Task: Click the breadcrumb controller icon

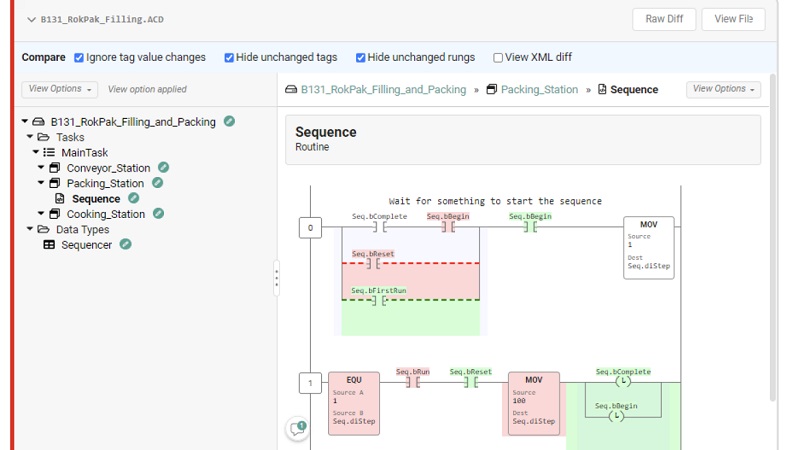Action: pos(291,89)
